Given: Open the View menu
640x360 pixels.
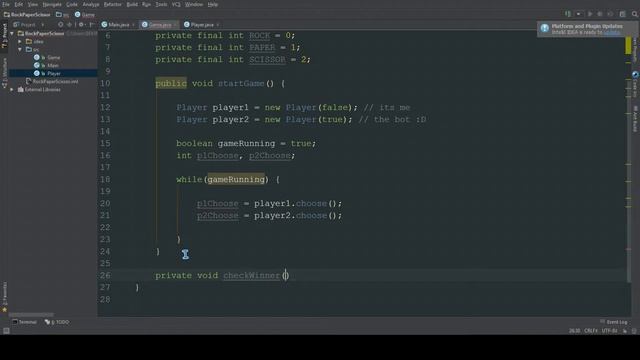Looking at the screenshot, I should (33, 4).
